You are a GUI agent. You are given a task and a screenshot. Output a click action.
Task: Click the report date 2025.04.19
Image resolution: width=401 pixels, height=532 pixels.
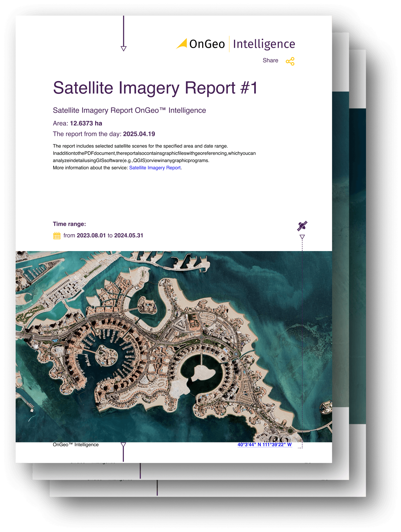click(x=139, y=134)
